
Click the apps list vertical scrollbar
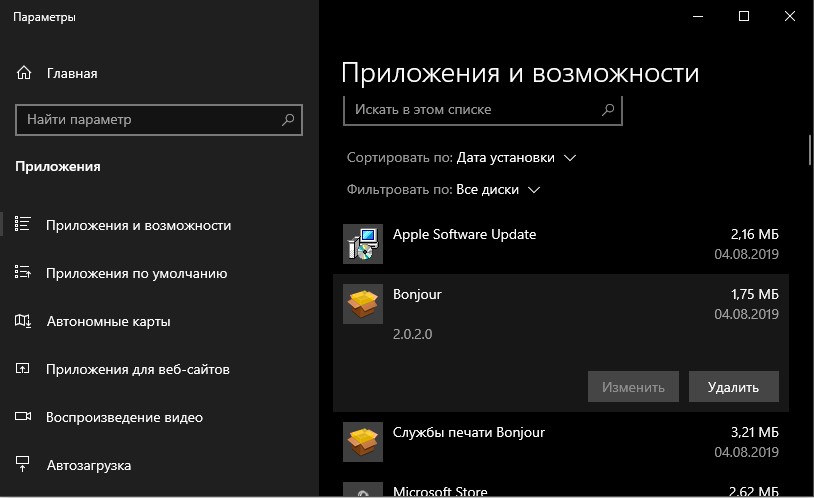pyautogui.click(x=809, y=151)
